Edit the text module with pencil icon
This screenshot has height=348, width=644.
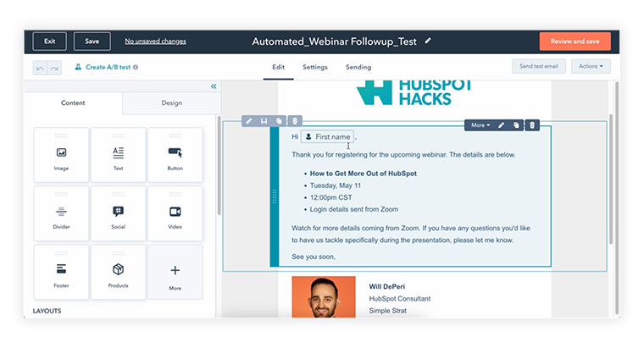(x=501, y=125)
